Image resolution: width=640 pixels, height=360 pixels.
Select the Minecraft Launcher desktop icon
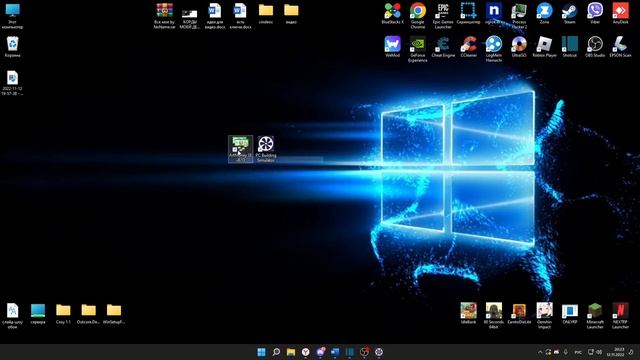tap(595, 316)
